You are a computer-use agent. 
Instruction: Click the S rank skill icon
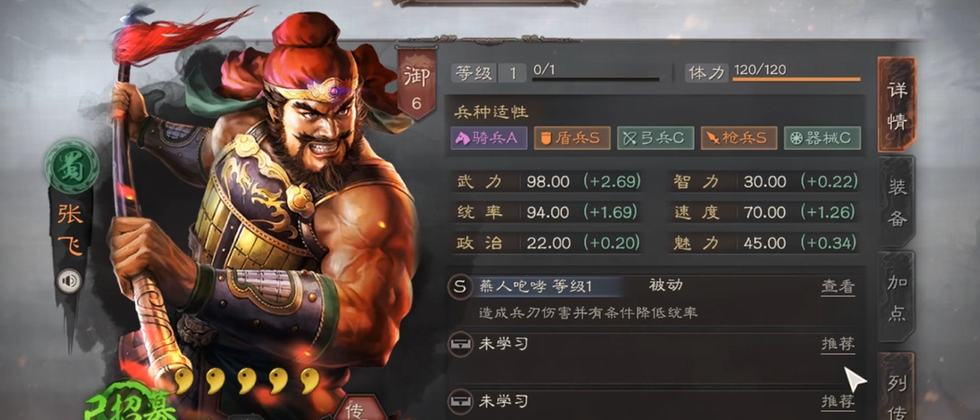click(x=460, y=287)
